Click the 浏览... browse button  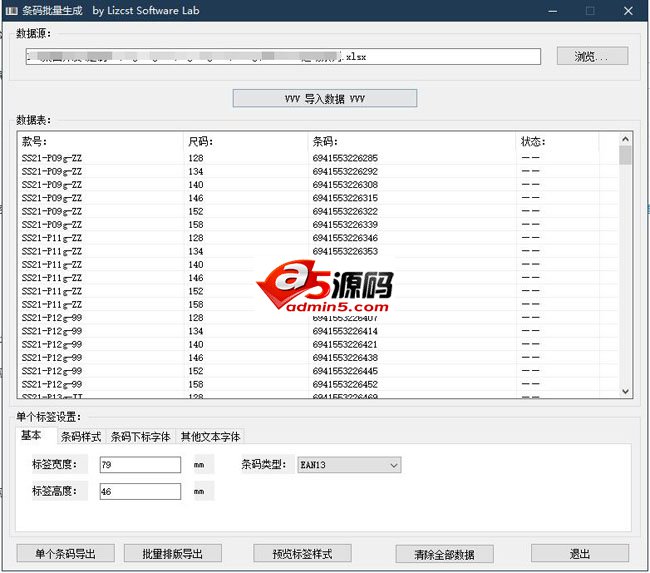coord(592,56)
